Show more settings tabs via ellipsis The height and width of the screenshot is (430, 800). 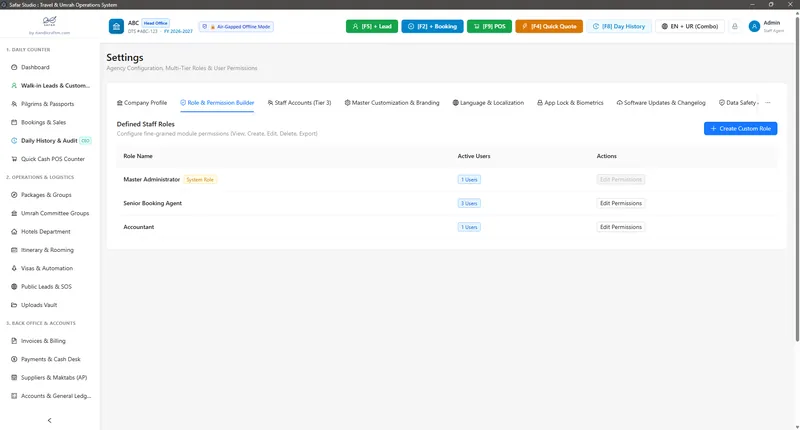pos(767,103)
